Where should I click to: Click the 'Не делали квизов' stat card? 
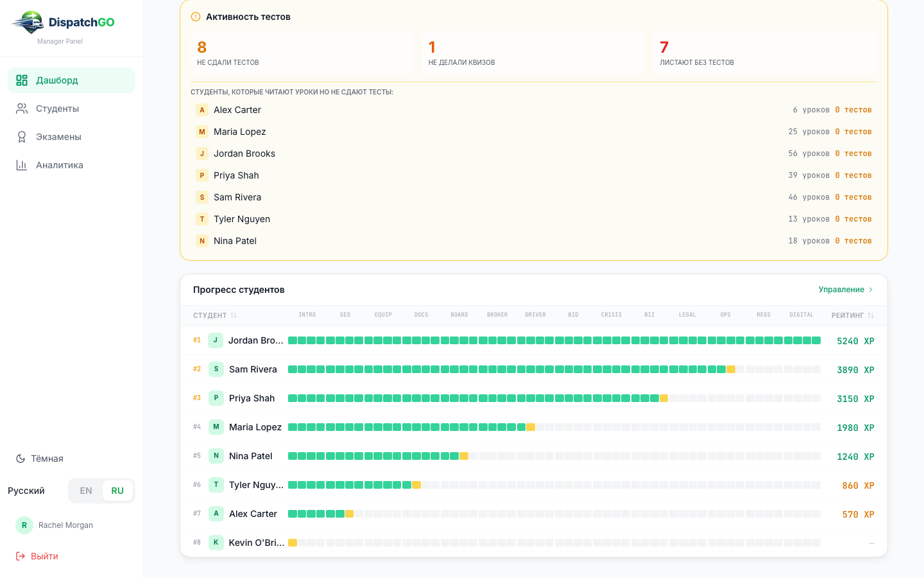534,53
